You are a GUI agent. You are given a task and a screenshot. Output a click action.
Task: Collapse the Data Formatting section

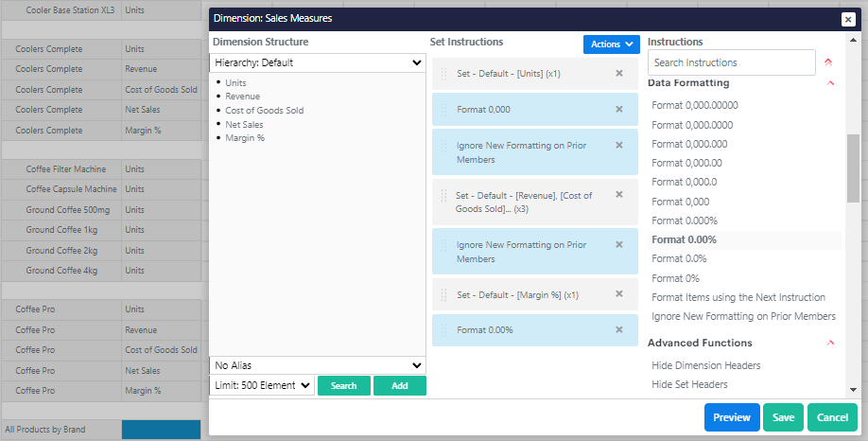(x=830, y=83)
